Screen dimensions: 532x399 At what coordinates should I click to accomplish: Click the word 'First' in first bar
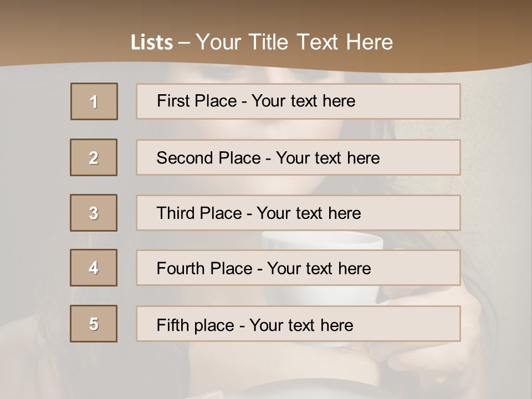click(x=171, y=101)
